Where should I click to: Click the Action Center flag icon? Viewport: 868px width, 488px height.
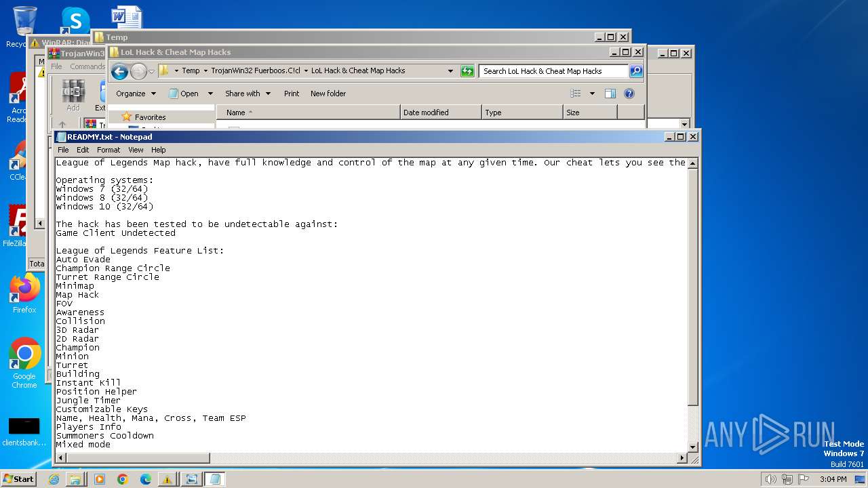tap(804, 479)
